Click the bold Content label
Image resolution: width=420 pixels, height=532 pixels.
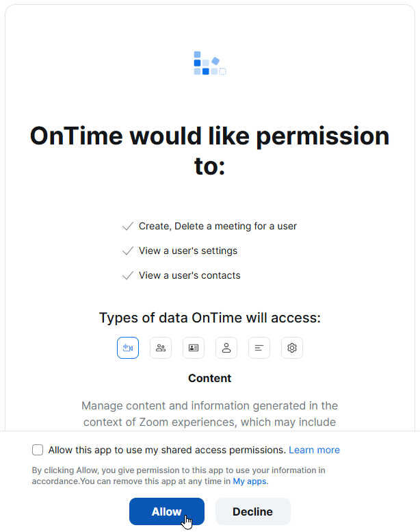(210, 379)
